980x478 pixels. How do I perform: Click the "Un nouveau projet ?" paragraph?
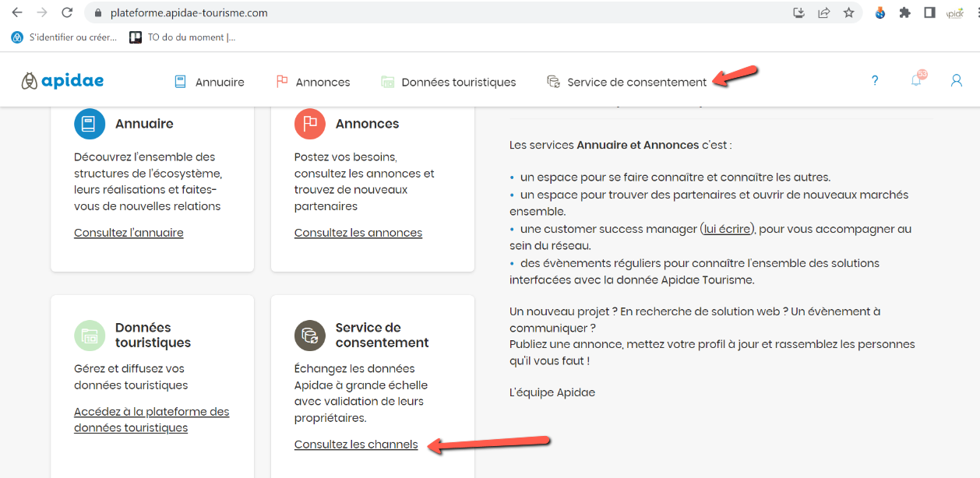click(x=712, y=336)
